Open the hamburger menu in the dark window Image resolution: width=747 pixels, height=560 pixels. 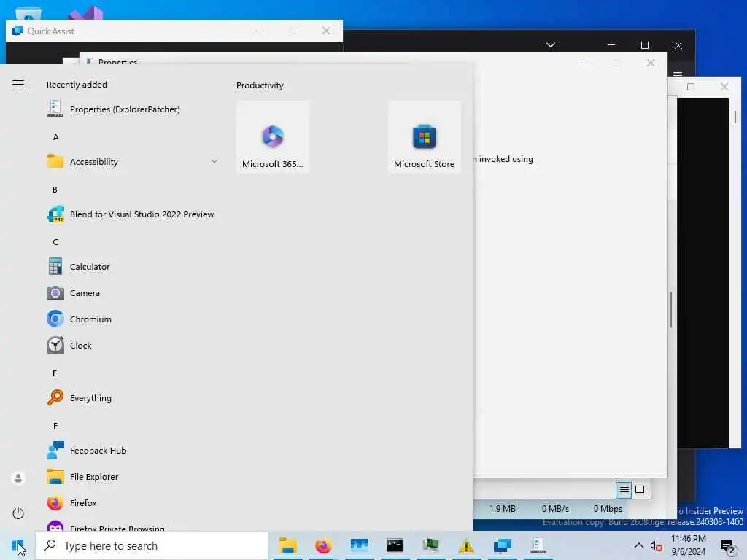[x=678, y=74]
